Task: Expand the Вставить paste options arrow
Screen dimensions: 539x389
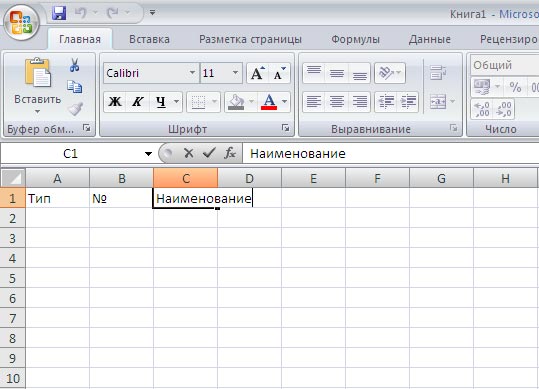Action: coord(37,111)
